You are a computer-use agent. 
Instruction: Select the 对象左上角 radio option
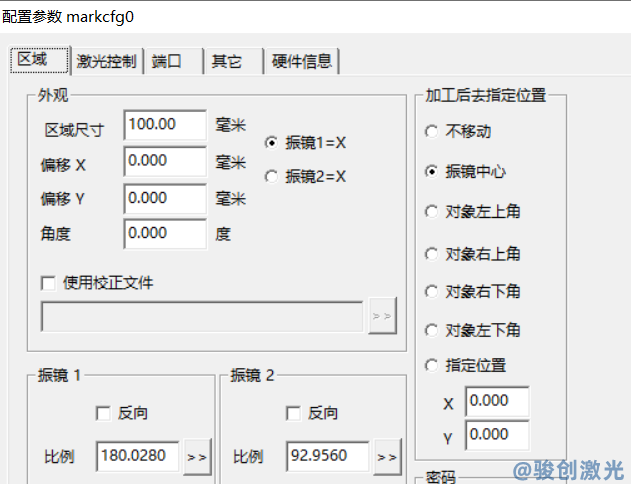click(431, 212)
